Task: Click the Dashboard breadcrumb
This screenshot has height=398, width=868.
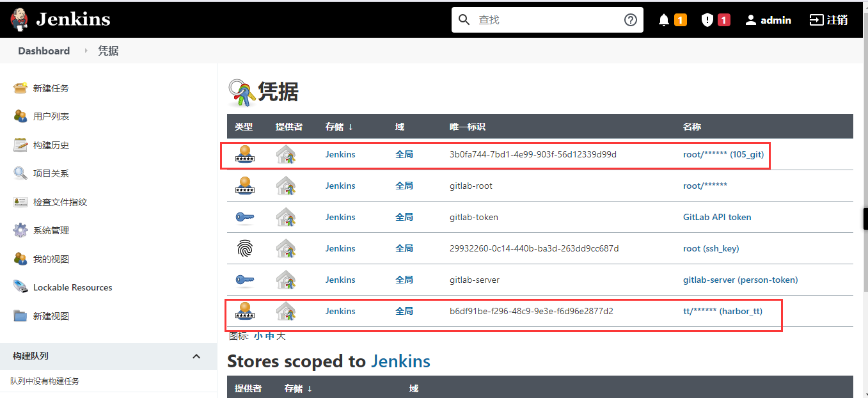Action: 43,50
